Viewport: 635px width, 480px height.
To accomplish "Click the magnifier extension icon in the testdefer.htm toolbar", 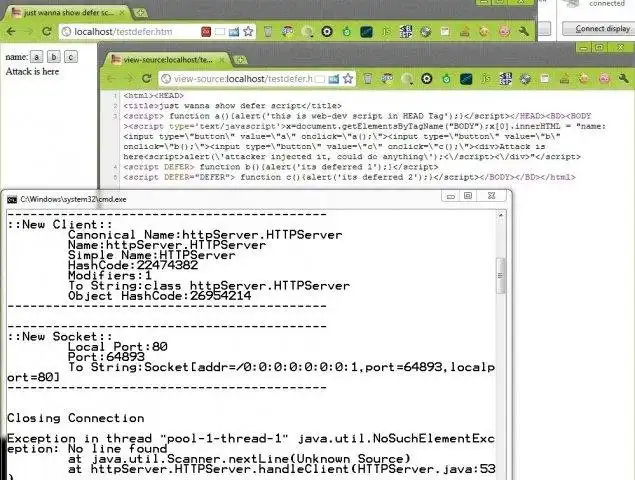I will [x=307, y=32].
